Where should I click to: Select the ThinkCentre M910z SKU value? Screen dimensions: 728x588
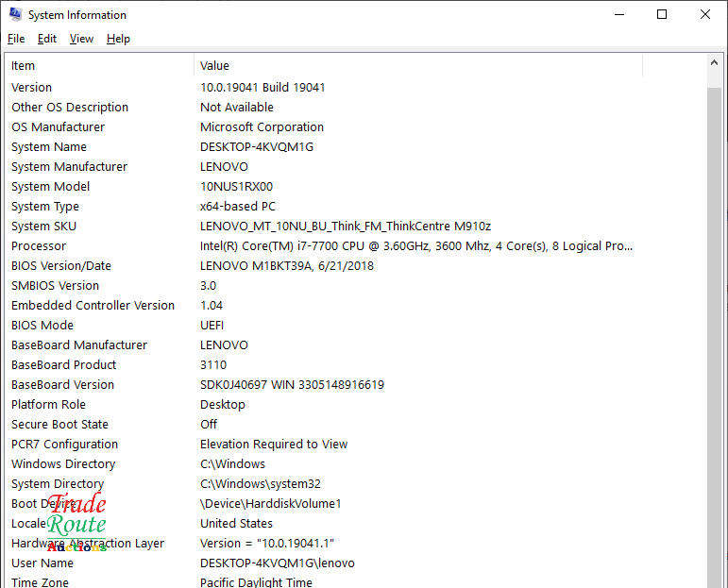point(346,227)
